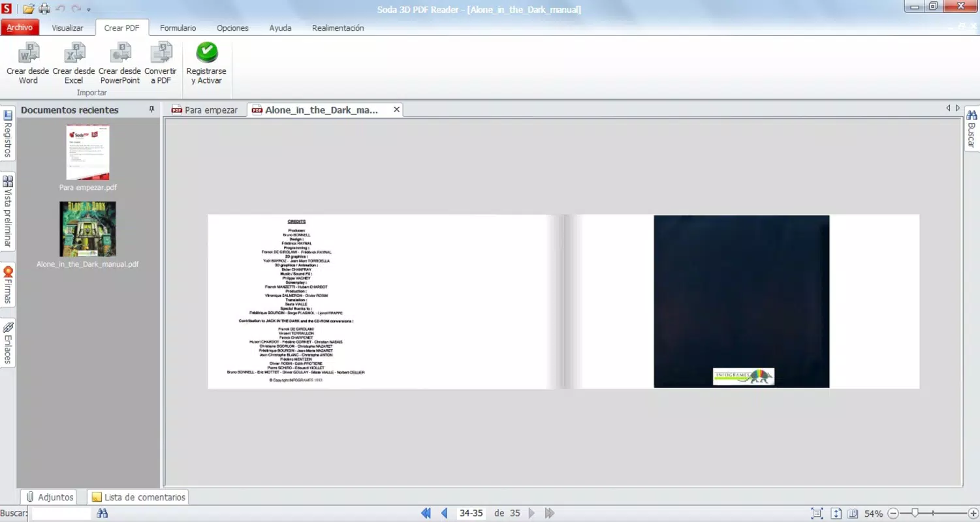
Task: Go to the first page
Action: coord(426,514)
